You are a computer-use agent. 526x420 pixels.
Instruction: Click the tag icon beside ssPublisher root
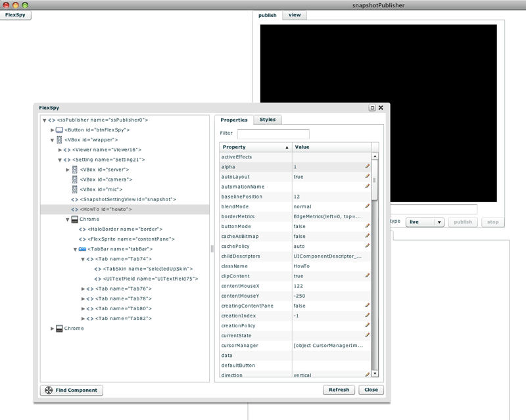tap(51, 120)
